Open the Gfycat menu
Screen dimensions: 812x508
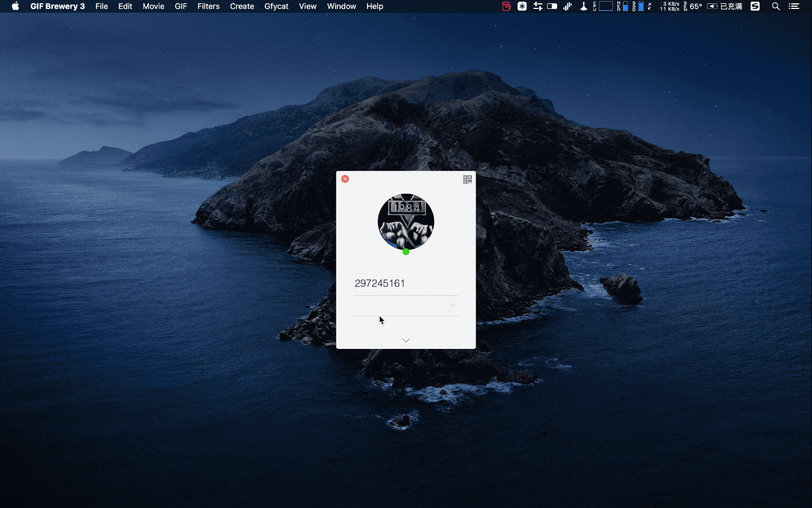pos(277,6)
